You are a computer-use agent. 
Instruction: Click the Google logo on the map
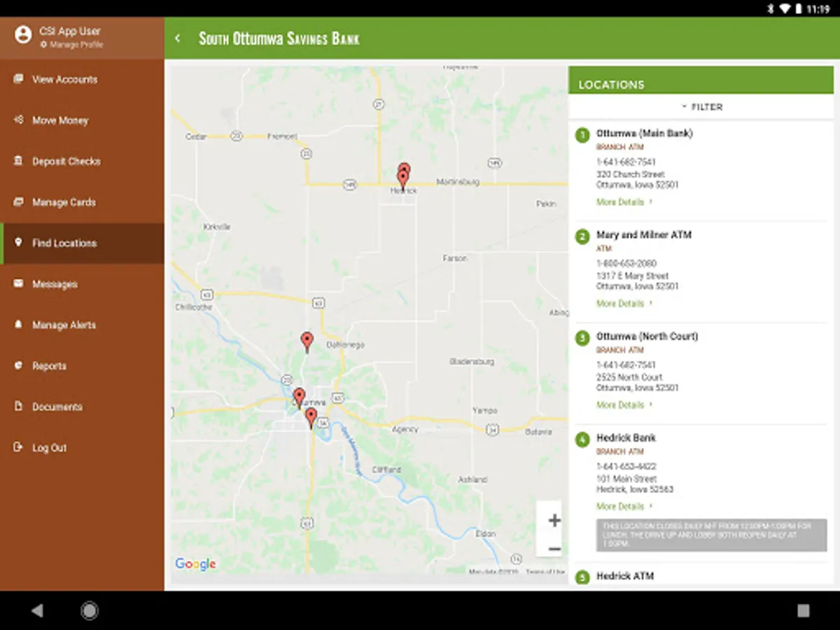195,564
